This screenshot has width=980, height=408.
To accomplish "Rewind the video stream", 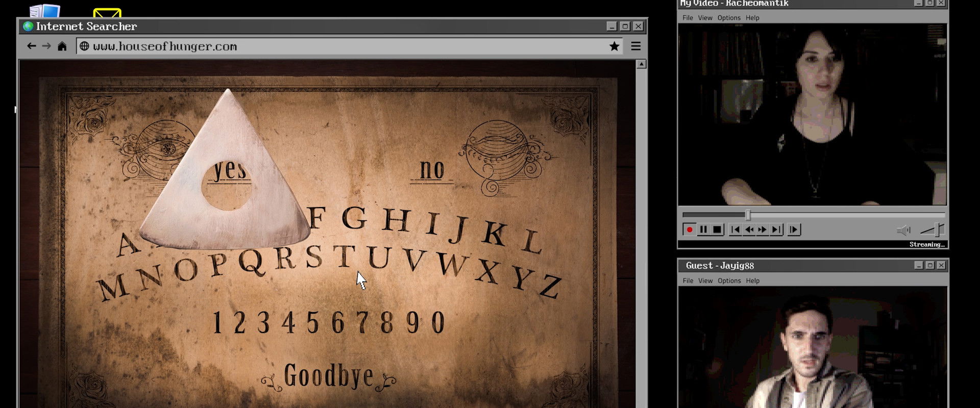I will [x=749, y=230].
